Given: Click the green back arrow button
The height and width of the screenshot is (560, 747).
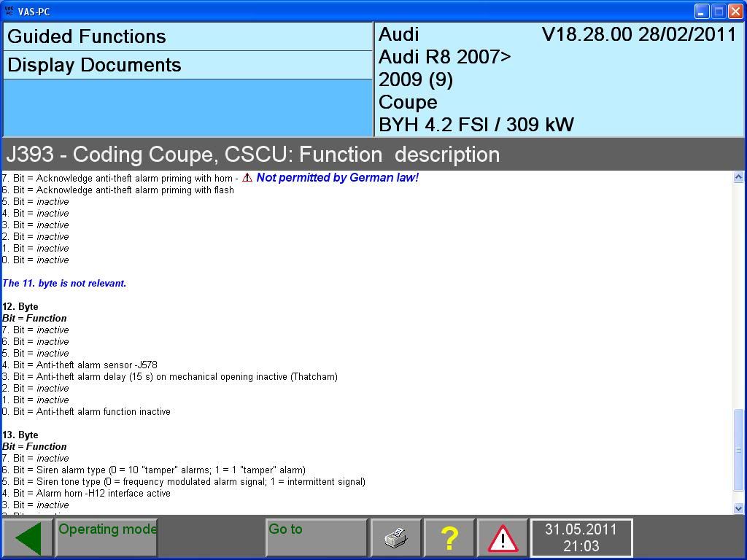Looking at the screenshot, I should coord(28,538).
